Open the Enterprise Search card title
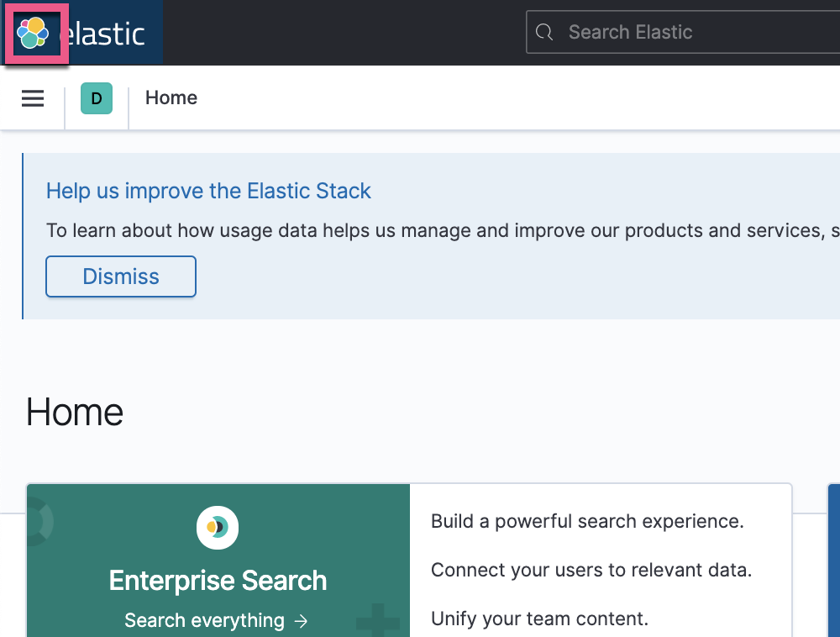Viewport: 840px width, 637px height. (x=218, y=580)
